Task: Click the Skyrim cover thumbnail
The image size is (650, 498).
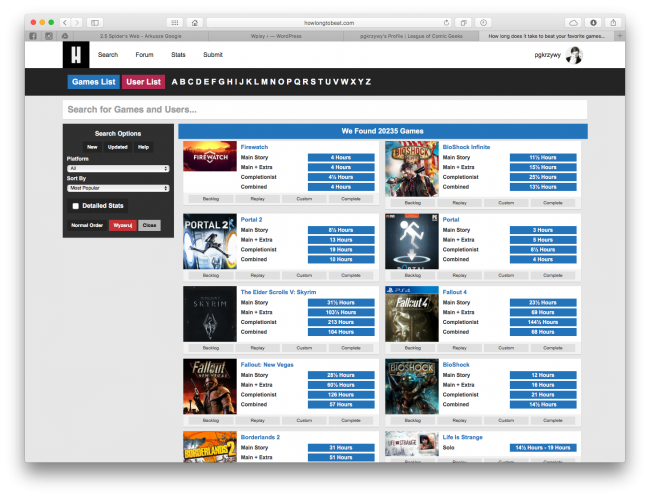Action: [x=210, y=314]
